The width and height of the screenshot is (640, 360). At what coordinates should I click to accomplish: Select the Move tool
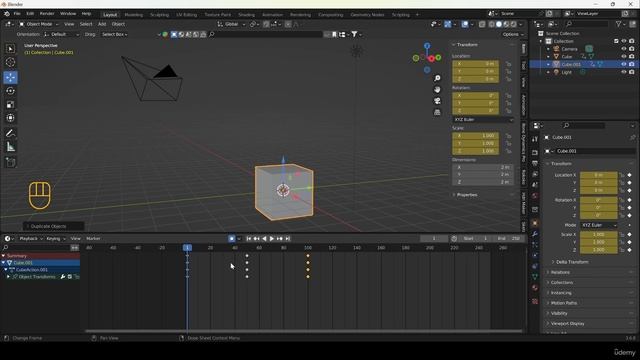coord(11,77)
